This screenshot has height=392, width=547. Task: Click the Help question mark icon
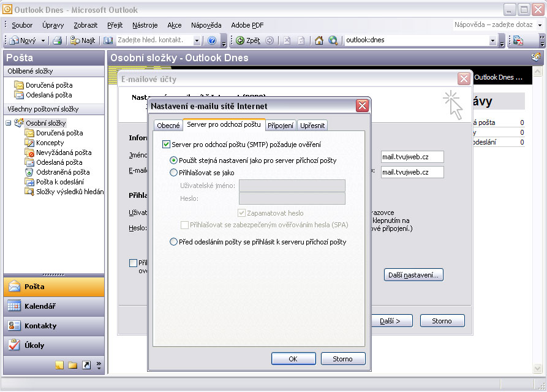[x=212, y=40]
